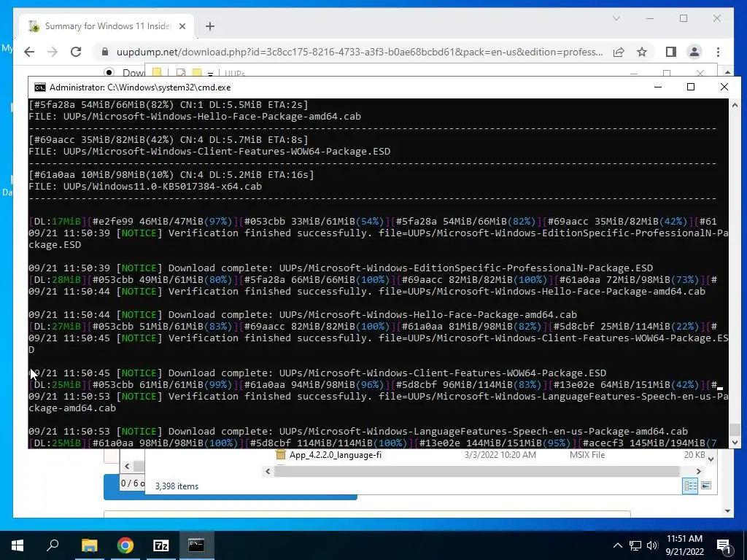Screen dimensions: 747x560
Task: Click Explorer horizontal scrollbar track
Action: [x=476, y=471]
